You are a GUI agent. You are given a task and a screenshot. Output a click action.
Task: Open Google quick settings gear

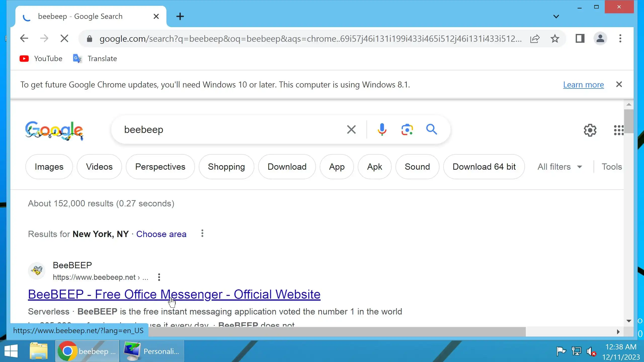590,130
